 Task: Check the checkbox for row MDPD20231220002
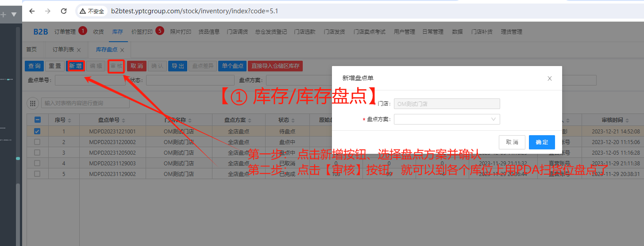[37, 142]
